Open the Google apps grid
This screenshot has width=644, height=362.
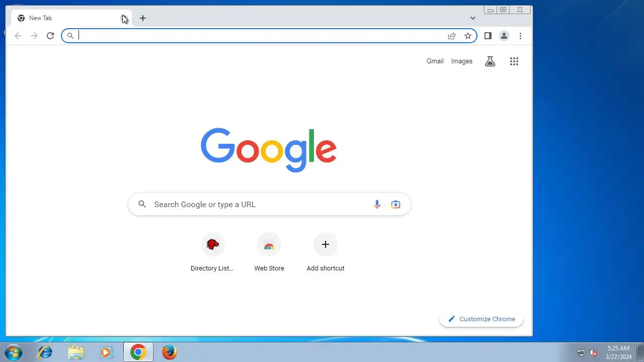point(514,61)
